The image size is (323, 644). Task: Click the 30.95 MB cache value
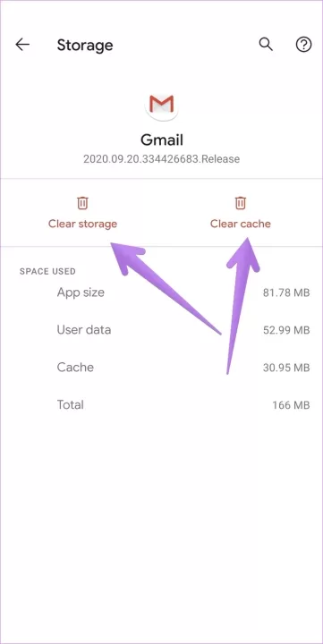coord(286,368)
